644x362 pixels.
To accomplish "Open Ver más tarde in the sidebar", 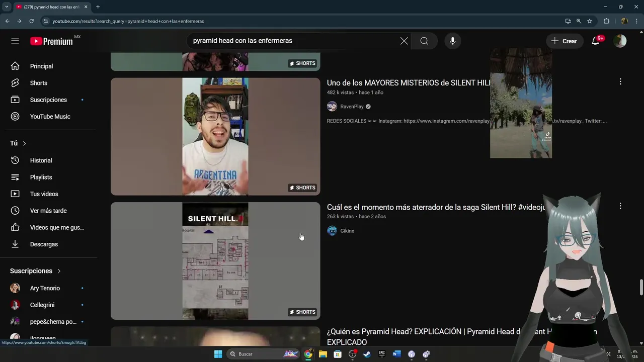I will tap(48, 211).
